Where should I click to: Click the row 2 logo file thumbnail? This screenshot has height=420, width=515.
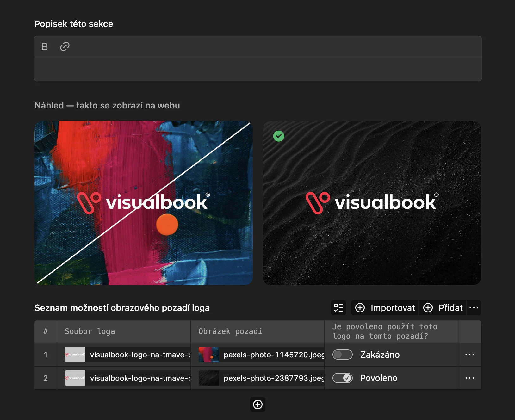point(75,378)
